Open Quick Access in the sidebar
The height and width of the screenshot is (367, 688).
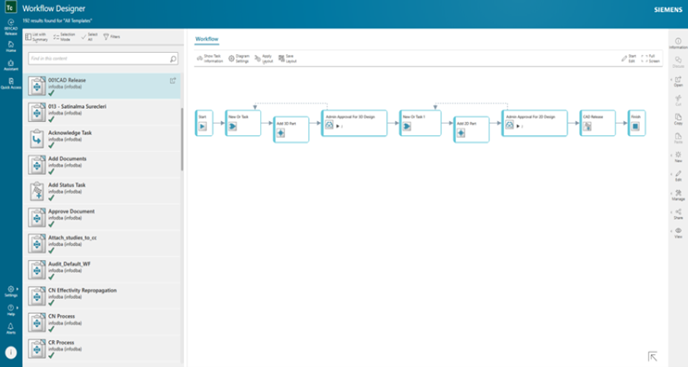[11, 83]
